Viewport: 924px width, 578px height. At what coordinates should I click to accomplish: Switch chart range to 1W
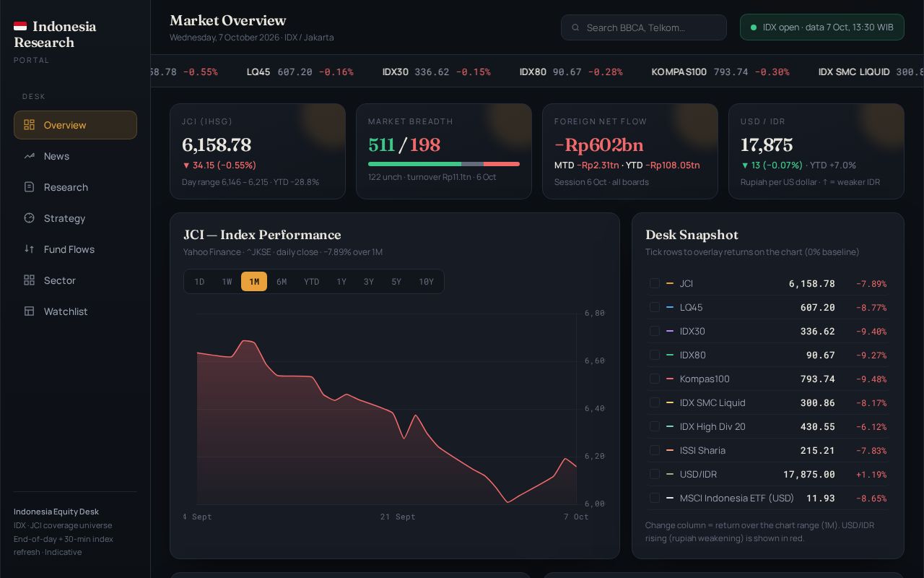coord(227,282)
